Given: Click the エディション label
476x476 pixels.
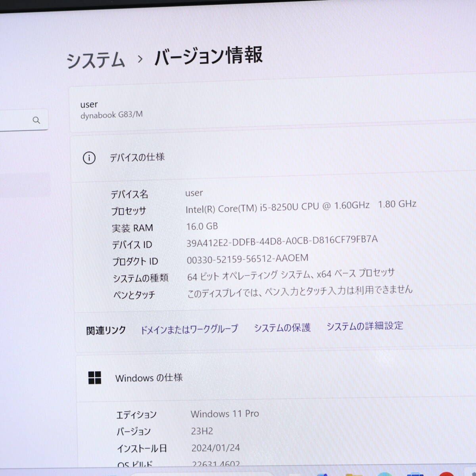Looking at the screenshot, I should point(136,415).
